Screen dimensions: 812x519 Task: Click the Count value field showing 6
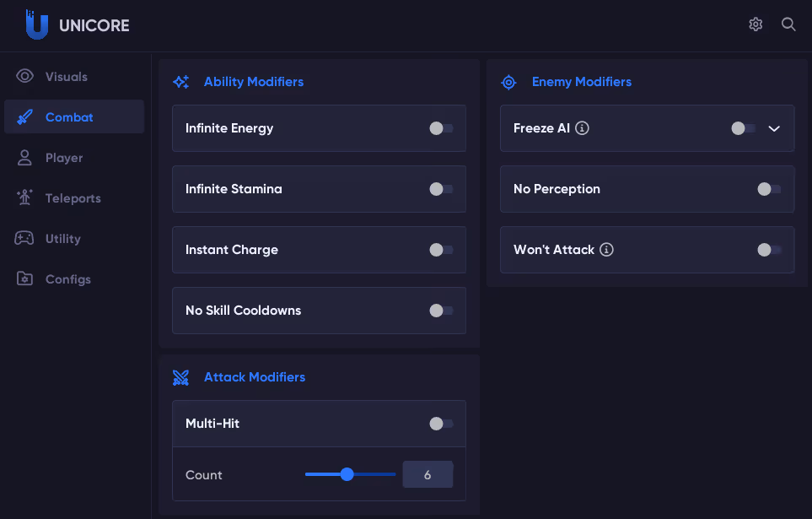(x=428, y=474)
